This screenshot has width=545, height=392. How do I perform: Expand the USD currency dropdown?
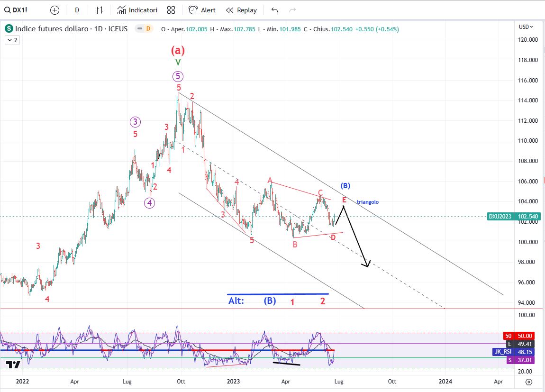[x=526, y=27]
